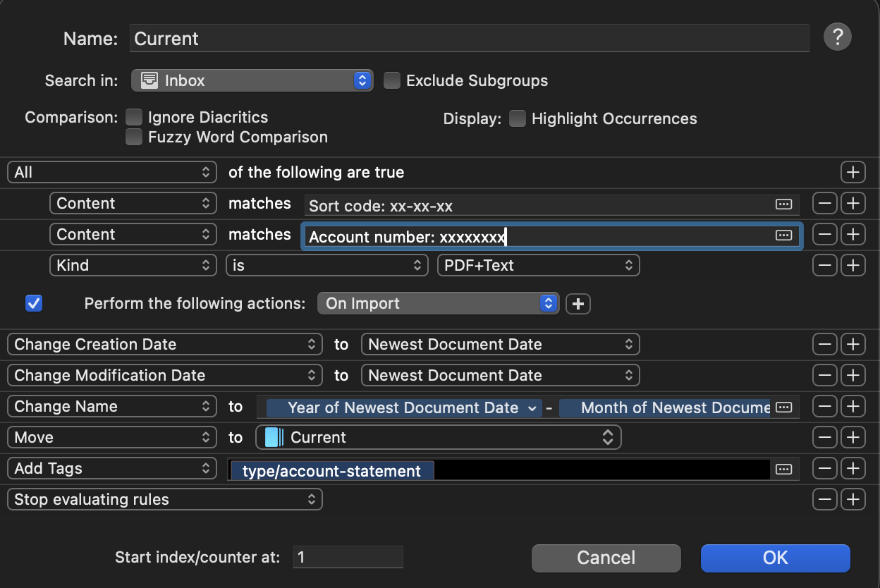Enable Fuzzy Word Comparison

point(134,137)
